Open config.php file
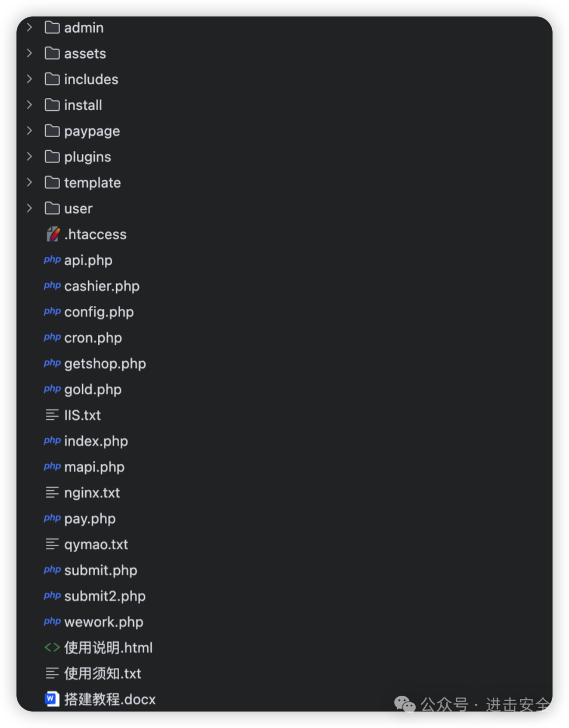 [99, 312]
